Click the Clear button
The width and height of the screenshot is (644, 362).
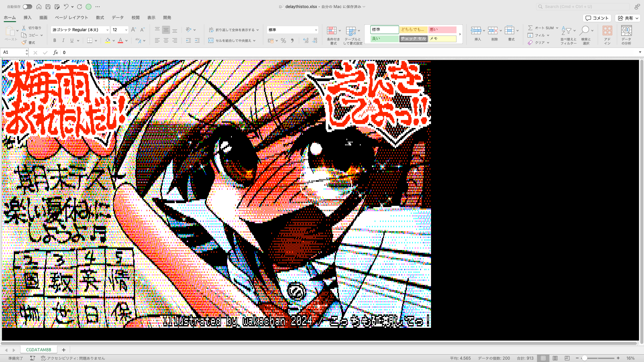pos(536,43)
